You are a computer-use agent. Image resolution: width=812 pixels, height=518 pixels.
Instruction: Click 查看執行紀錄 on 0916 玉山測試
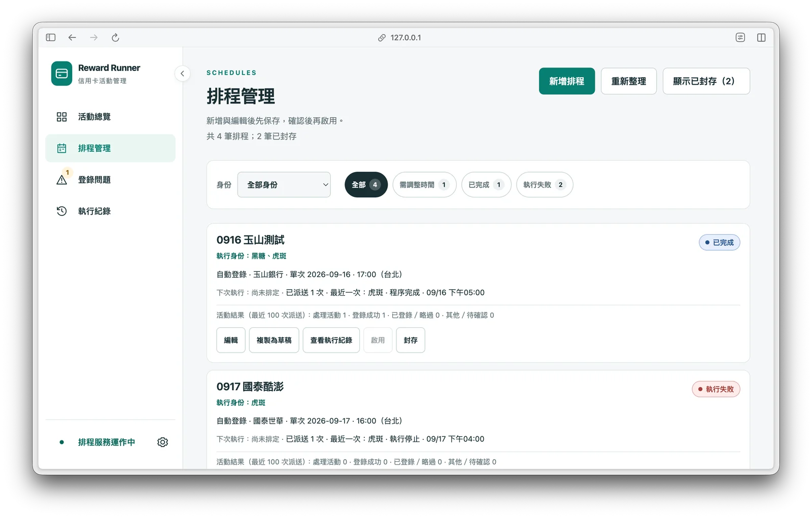[331, 340]
